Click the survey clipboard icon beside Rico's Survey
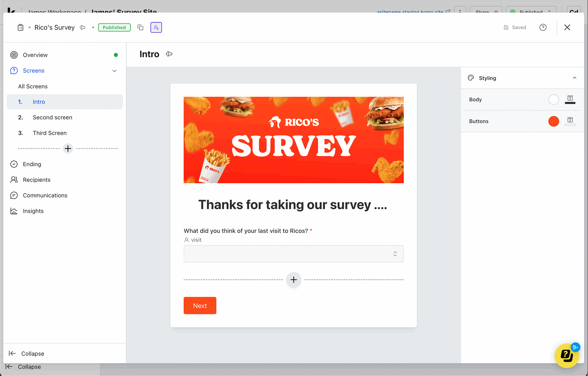Screen dimensions: 588x376 click(x=20, y=28)
